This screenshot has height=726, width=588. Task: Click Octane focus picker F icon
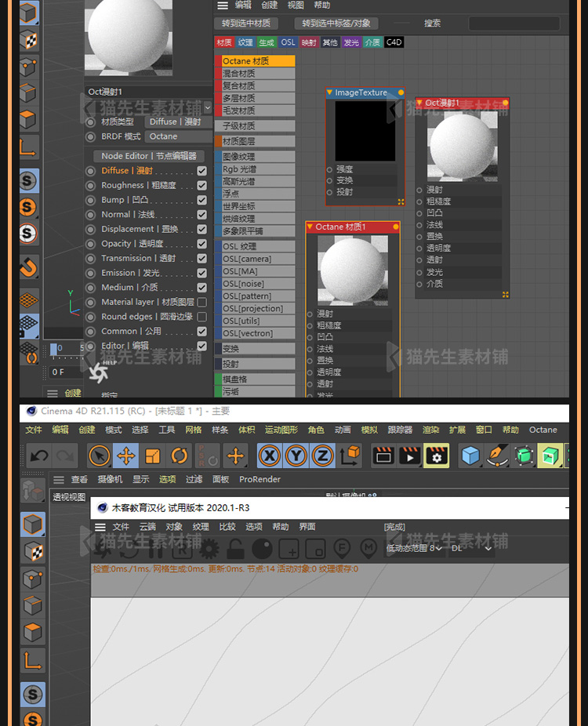tap(342, 549)
